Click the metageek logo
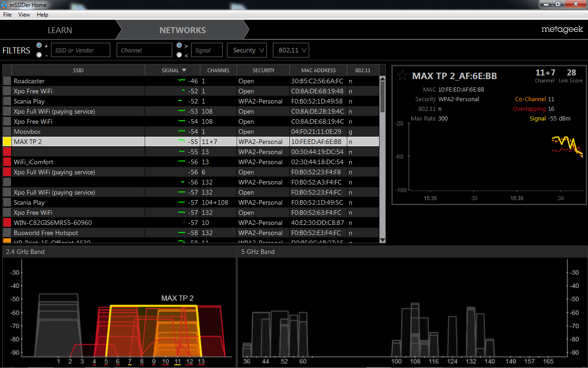The width and height of the screenshot is (588, 368). click(x=562, y=30)
